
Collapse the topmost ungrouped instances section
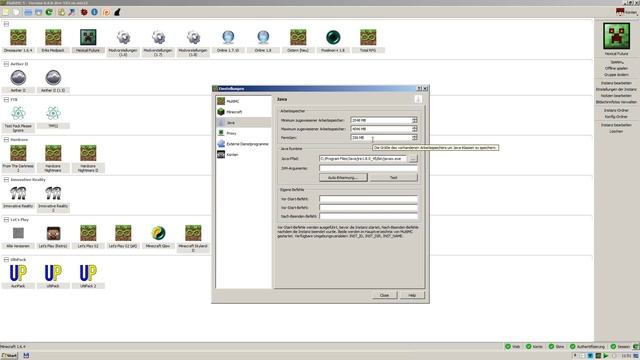click(6, 24)
